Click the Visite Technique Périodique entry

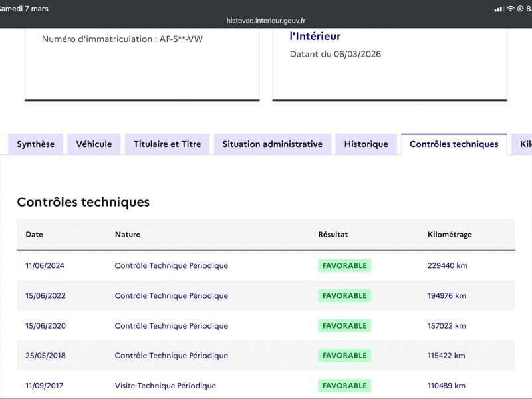(165, 386)
